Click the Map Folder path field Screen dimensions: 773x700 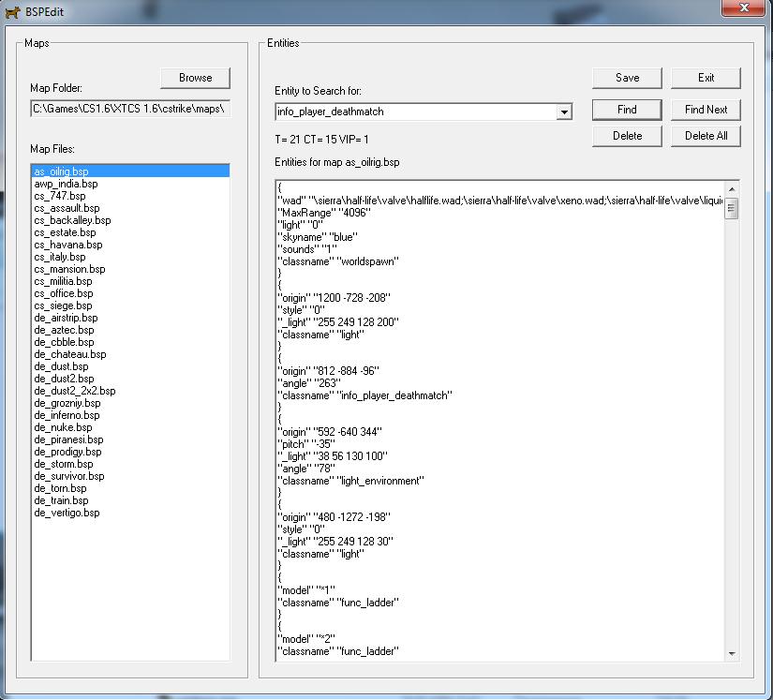click(x=130, y=109)
